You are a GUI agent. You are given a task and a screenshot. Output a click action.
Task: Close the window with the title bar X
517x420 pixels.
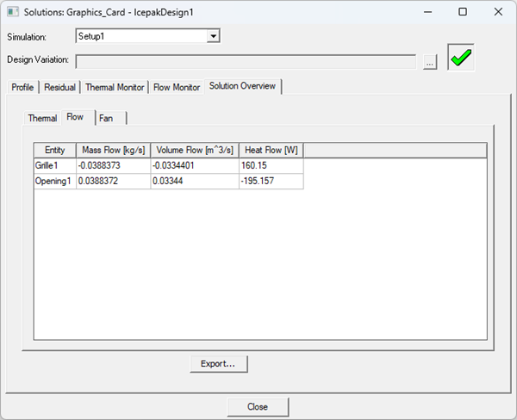tap(498, 12)
